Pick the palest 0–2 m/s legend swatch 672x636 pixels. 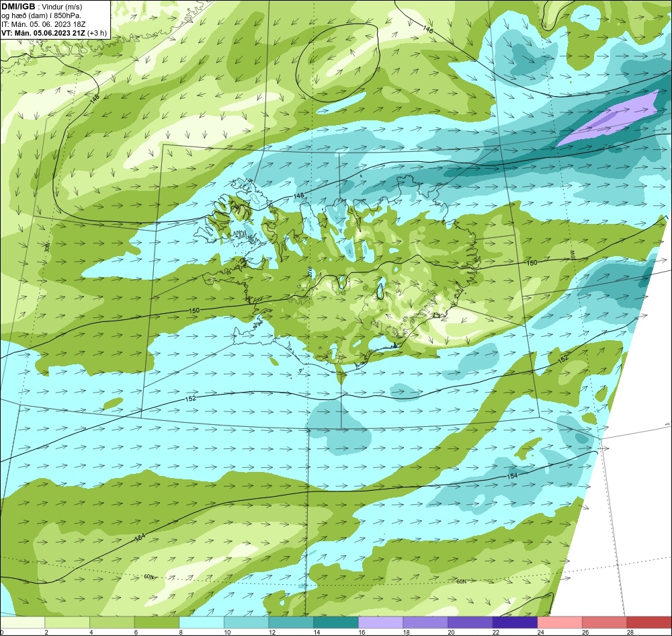[22, 623]
